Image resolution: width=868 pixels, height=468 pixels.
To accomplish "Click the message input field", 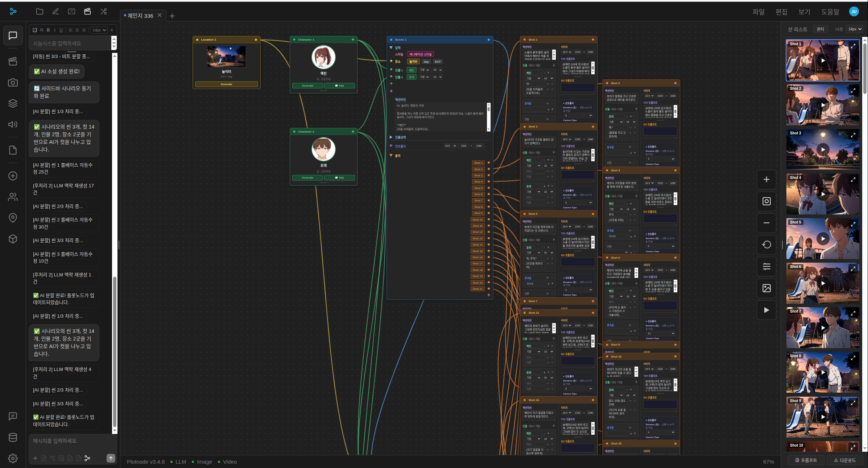I will 73,441.
